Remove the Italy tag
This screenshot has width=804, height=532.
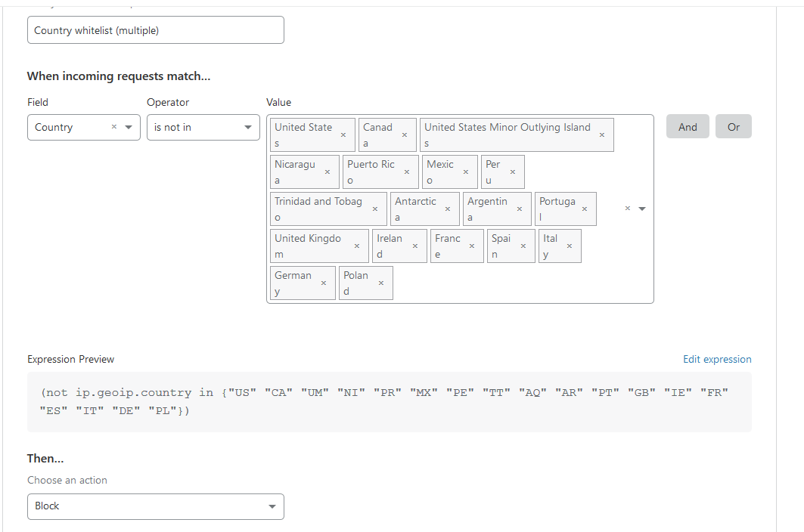[570, 246]
